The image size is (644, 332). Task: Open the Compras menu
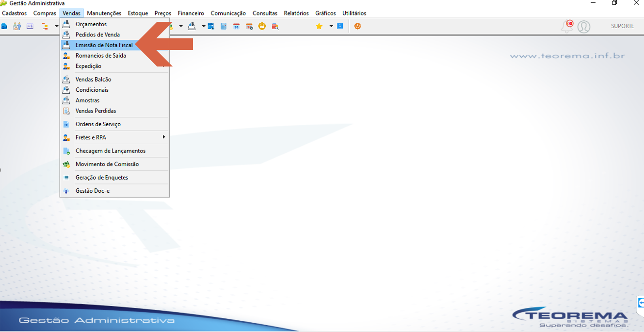point(45,13)
